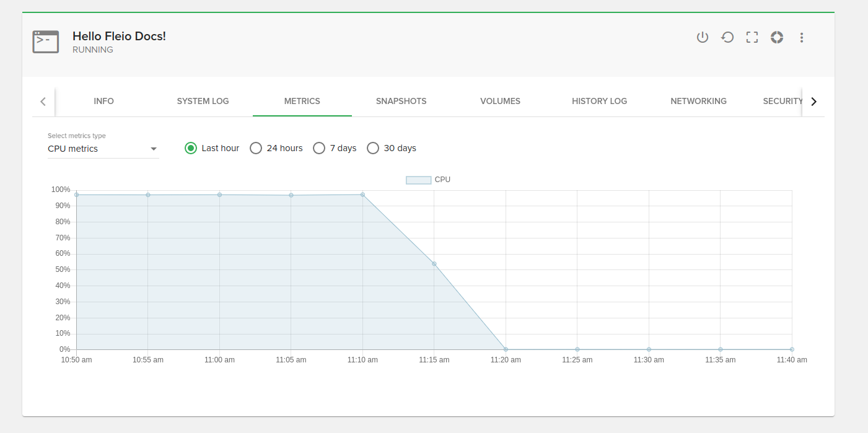Click the rescue lifebuoy icon
Viewport: 868px width, 433px height.
coord(777,37)
